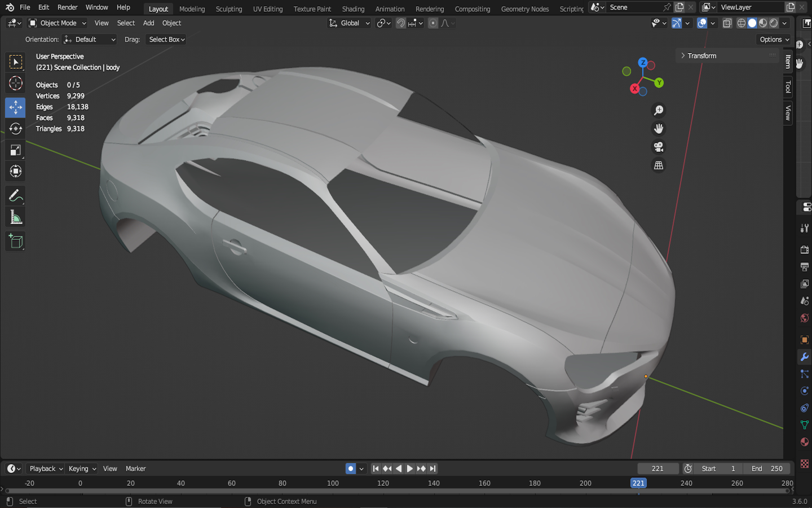Open Object Data properties tab (green triangle)
This screenshot has width=812, height=508.
(x=805, y=424)
